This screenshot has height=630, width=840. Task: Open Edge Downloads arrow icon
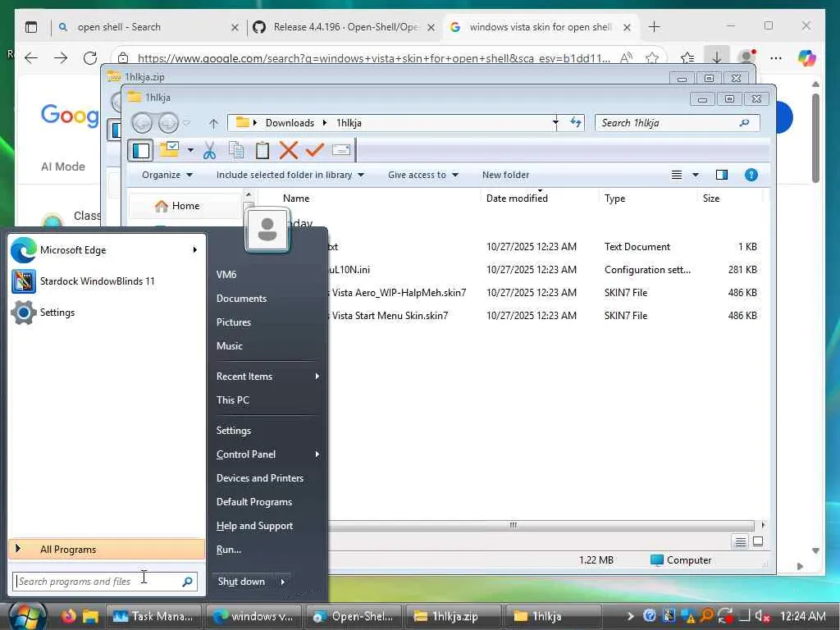[717, 57]
